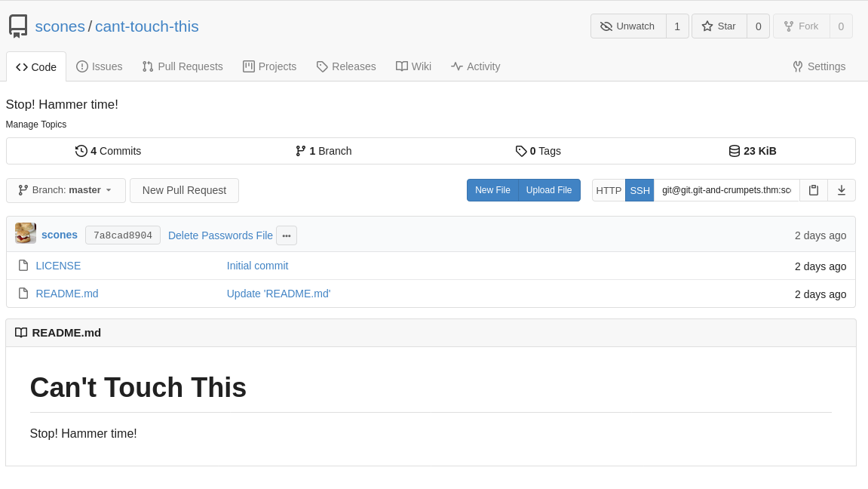The height and width of the screenshot is (489, 868).
Task: Star this repository
Action: (719, 25)
